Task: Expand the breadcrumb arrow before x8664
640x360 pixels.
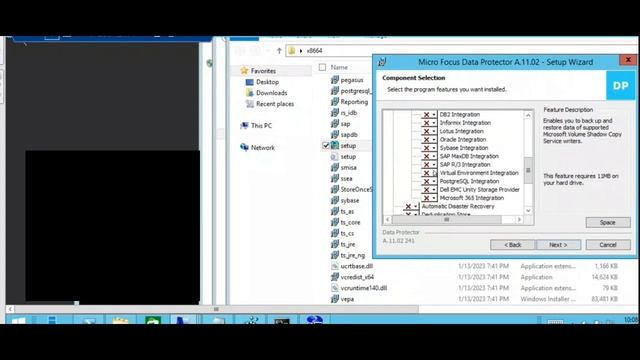Action: point(301,51)
